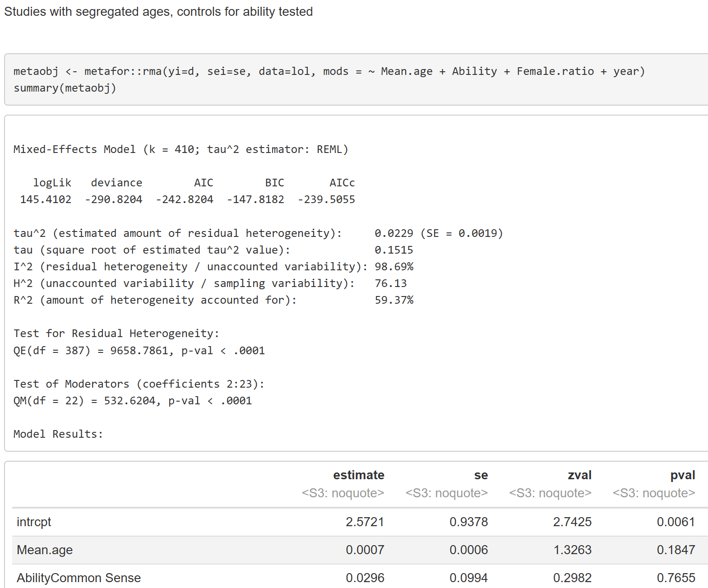The width and height of the screenshot is (708, 588).
Task: Select the Mean.age pval 0.1847 cell
Action: pos(676,550)
